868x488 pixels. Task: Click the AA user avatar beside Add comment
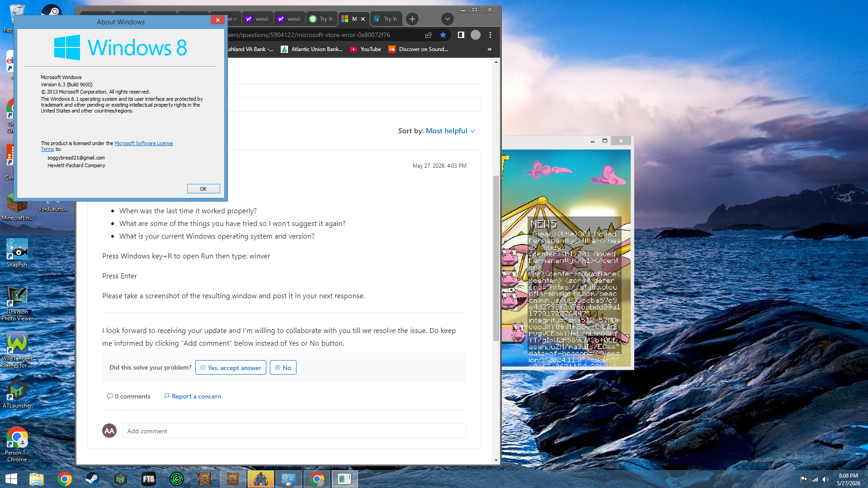[x=109, y=431]
